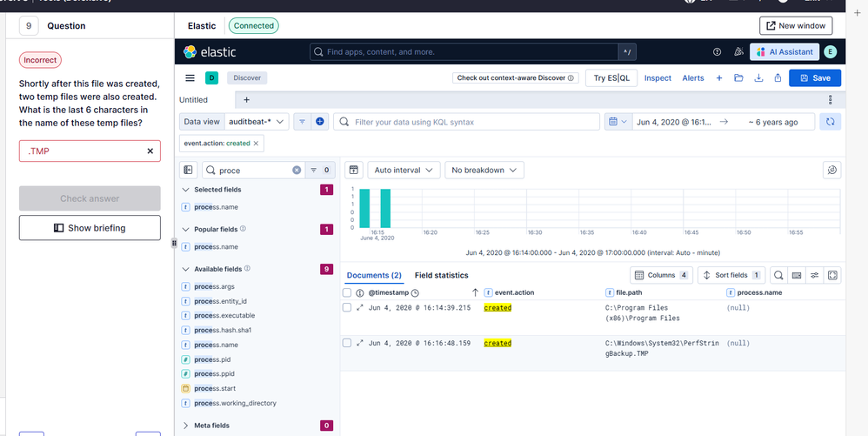Image resolution: width=868 pixels, height=436 pixels.
Task: Click the Save button
Action: tap(815, 78)
